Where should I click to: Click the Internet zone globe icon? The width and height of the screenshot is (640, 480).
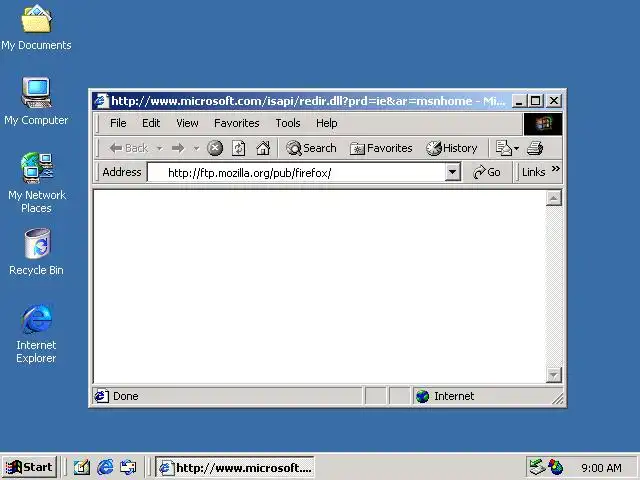pyautogui.click(x=422, y=396)
